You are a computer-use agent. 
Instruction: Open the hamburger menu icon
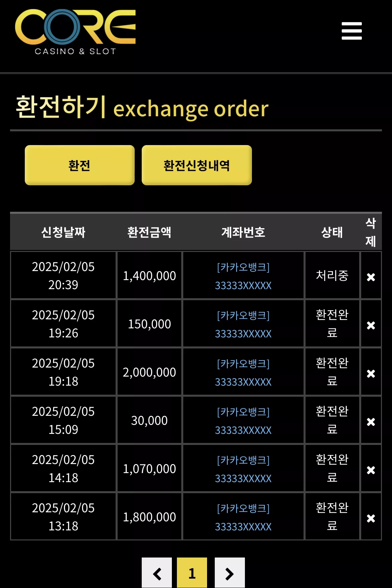(351, 31)
